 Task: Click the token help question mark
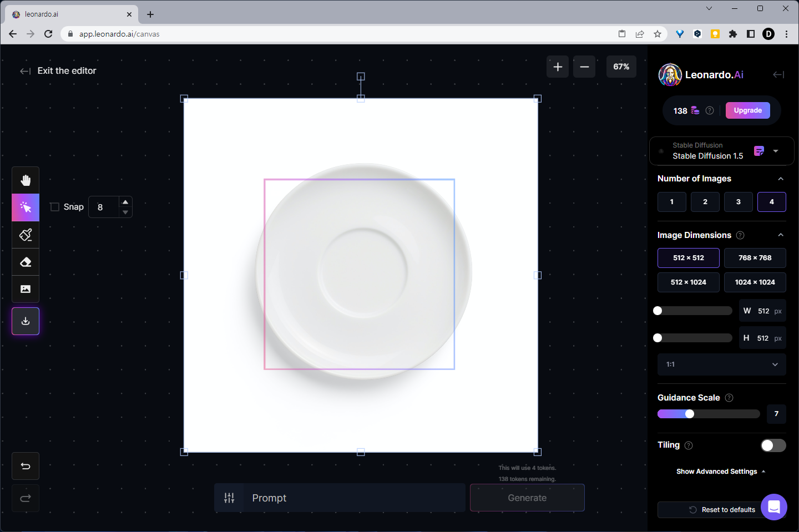(710, 110)
